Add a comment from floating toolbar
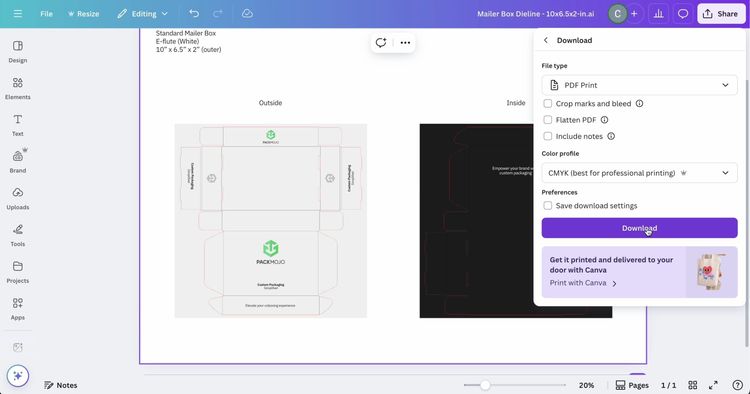This screenshot has width=750, height=394. [381, 43]
